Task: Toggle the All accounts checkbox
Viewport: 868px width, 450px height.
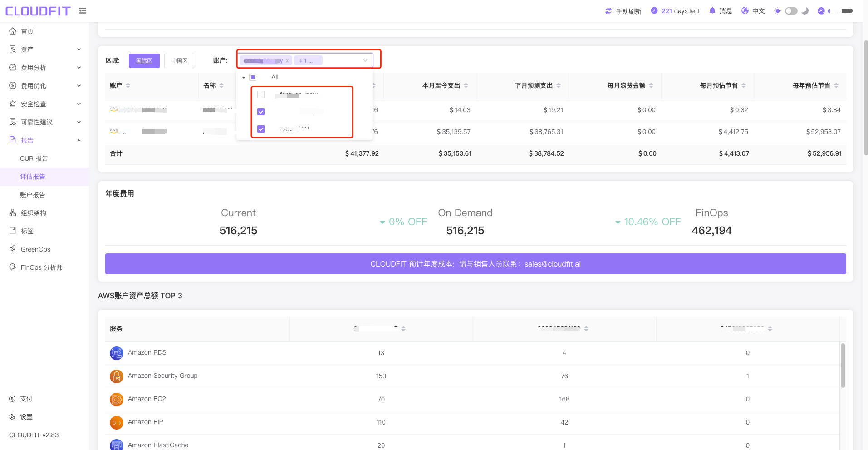Action: pos(253,77)
